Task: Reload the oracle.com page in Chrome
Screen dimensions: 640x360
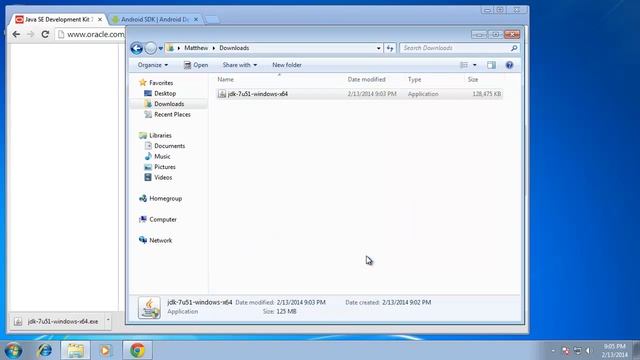Action: [x=45, y=35]
